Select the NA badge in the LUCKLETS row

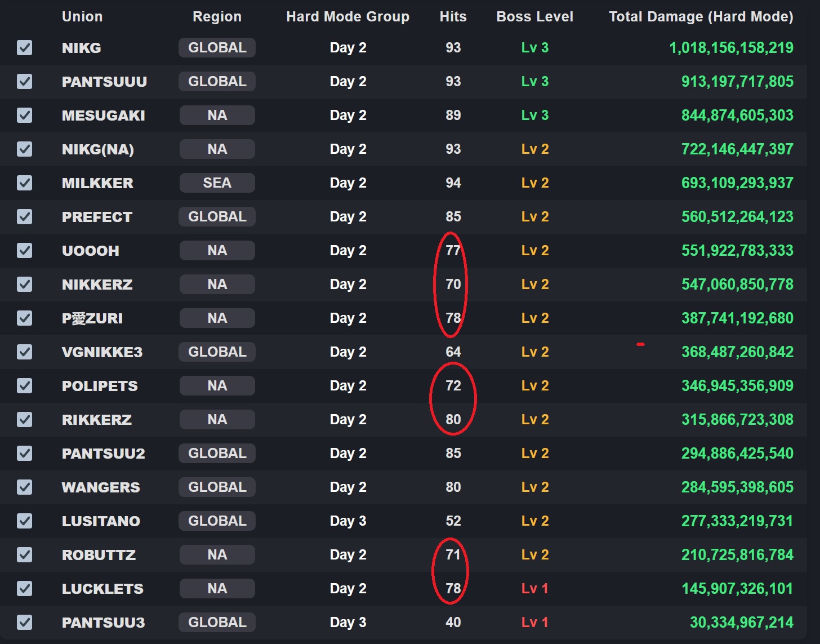coord(217,589)
